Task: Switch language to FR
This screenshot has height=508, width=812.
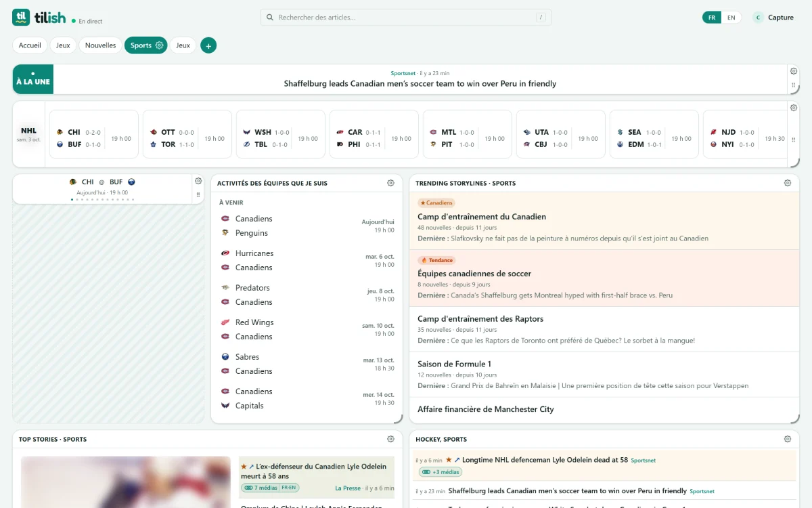Action: pyautogui.click(x=712, y=18)
